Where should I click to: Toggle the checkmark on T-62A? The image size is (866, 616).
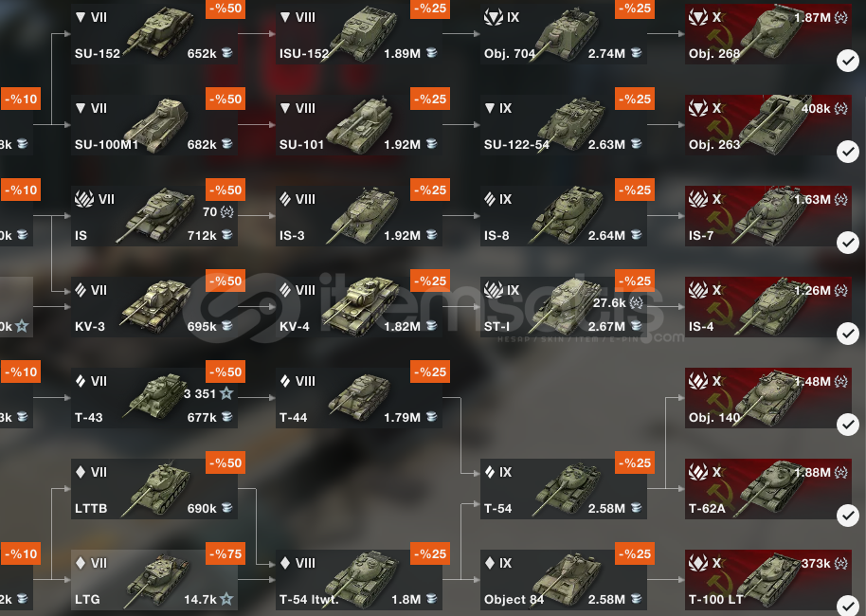tap(848, 516)
